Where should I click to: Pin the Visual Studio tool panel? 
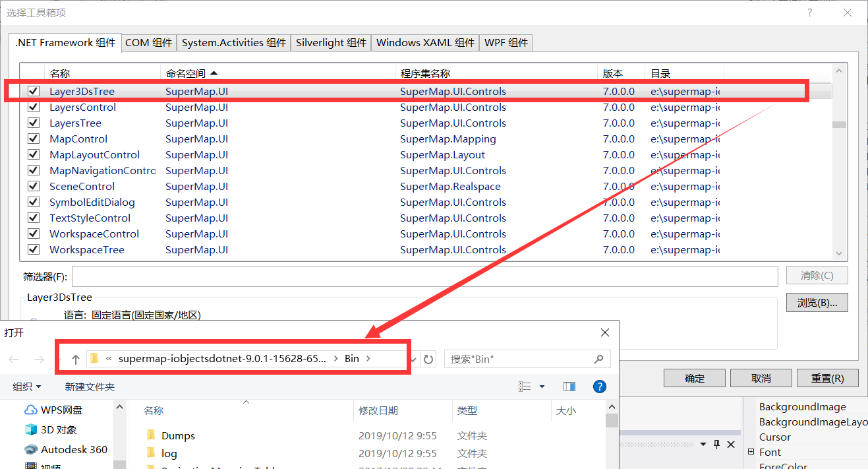pyautogui.click(x=717, y=444)
